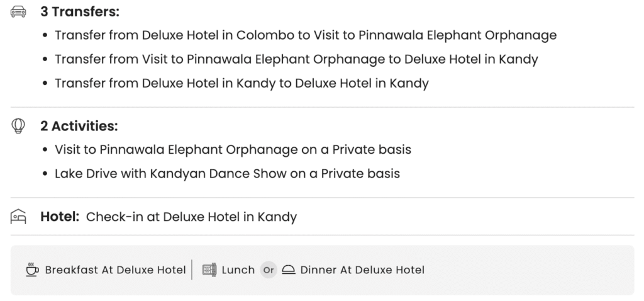Click the "Hotel:" label
644x301 pixels.
[x=60, y=217]
